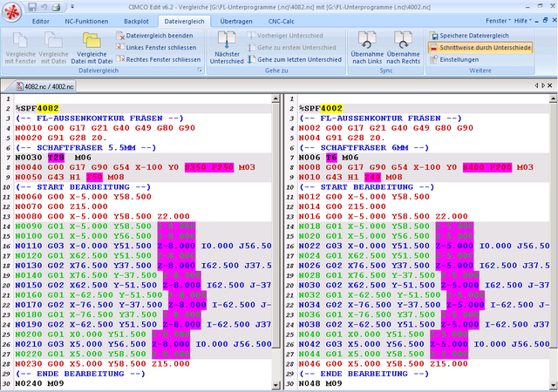Image resolution: width=558 pixels, height=392 pixels.
Task: Click highlighted S400 F200 in right pane
Action: point(487,167)
